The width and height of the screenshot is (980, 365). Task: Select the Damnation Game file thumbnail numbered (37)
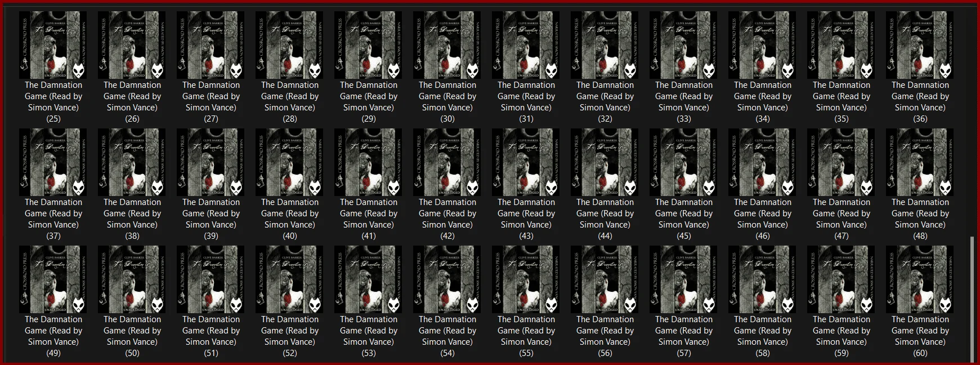(x=53, y=162)
